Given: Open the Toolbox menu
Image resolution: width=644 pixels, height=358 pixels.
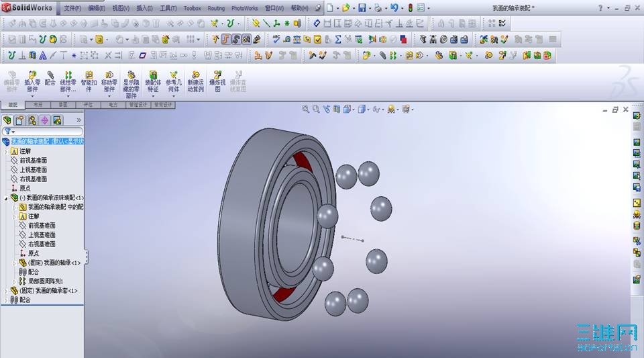Looking at the screenshot, I should pyautogui.click(x=193, y=8).
